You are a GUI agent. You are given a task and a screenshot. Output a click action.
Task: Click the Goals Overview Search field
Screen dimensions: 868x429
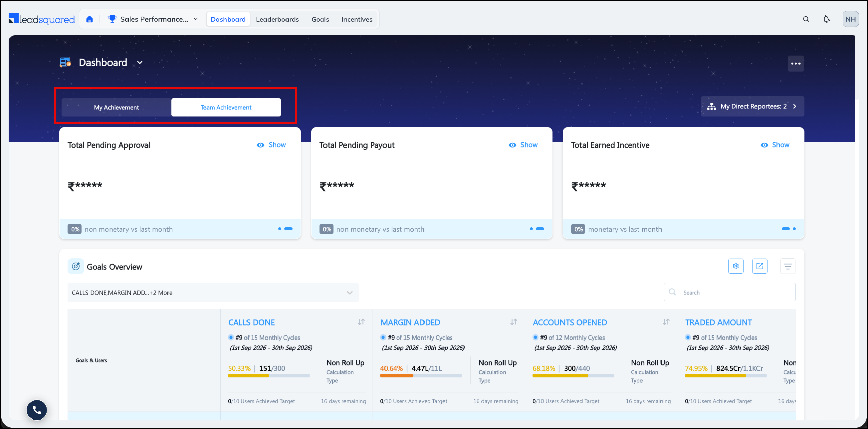click(x=730, y=292)
